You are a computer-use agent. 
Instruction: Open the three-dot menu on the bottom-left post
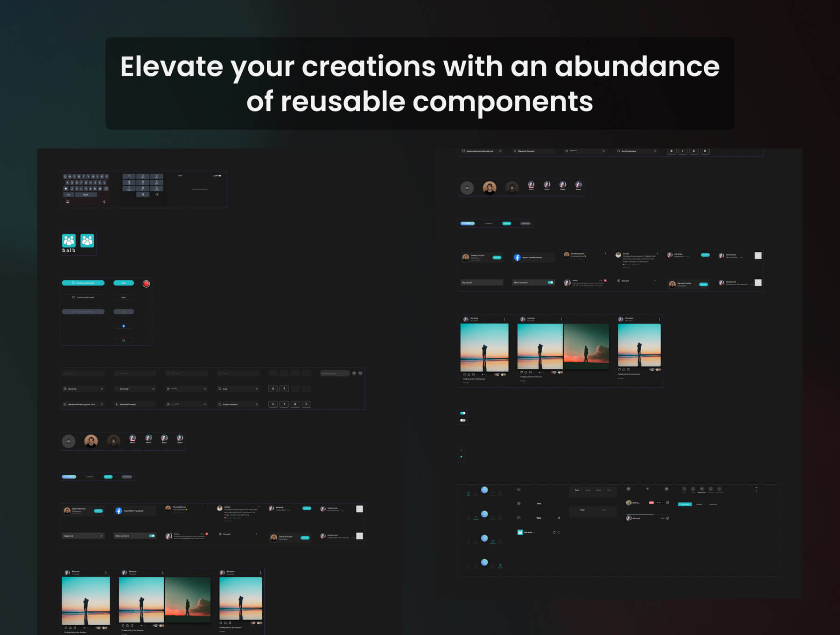106,572
